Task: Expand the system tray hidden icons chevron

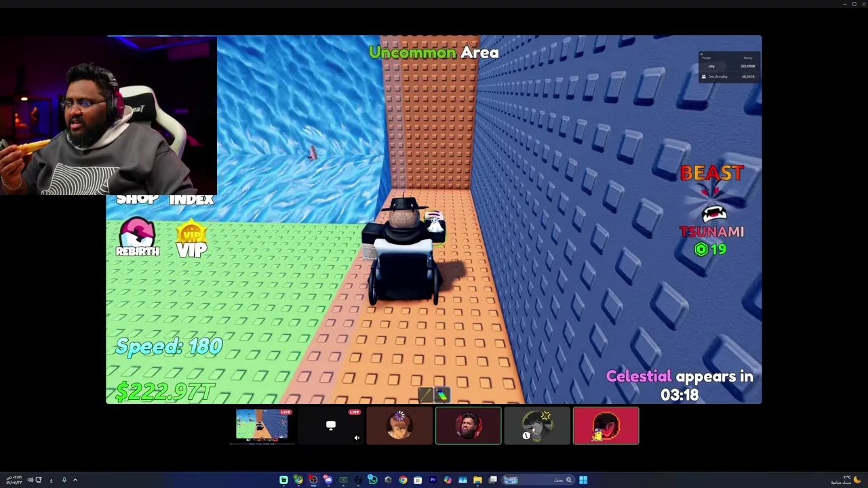Action: 75,480
